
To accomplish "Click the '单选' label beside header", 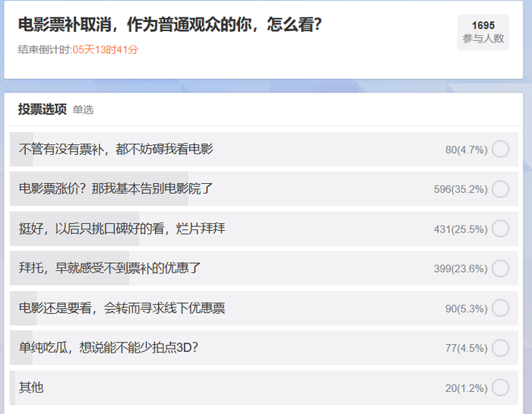I will coord(83,110).
